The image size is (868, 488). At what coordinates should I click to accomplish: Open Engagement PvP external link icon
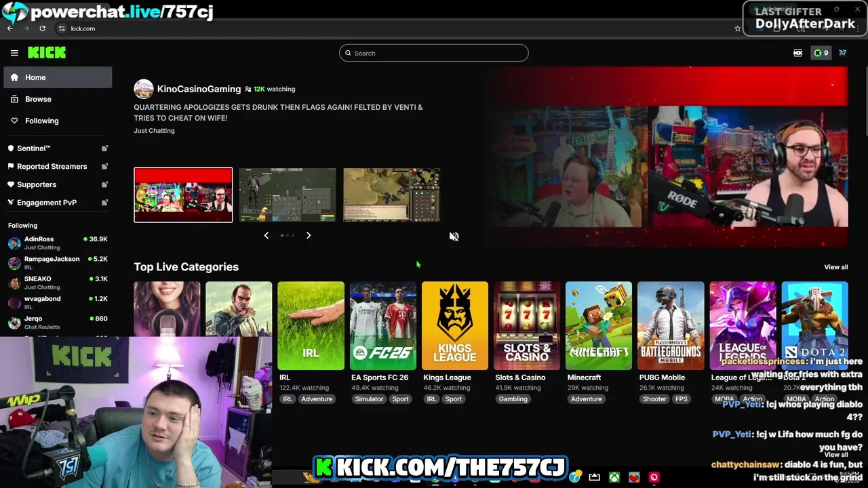click(x=104, y=203)
